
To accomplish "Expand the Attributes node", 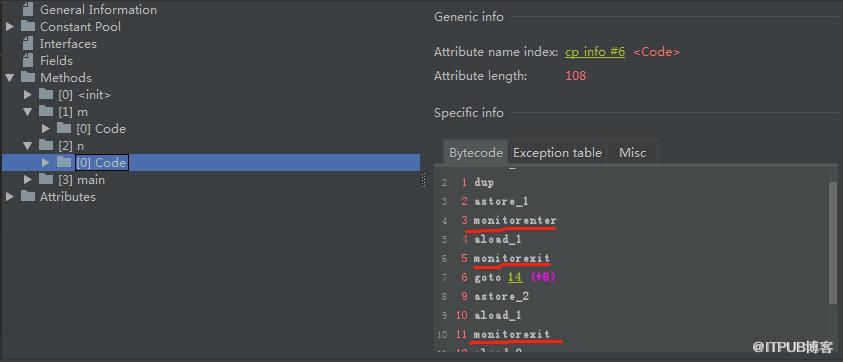I will [x=10, y=197].
